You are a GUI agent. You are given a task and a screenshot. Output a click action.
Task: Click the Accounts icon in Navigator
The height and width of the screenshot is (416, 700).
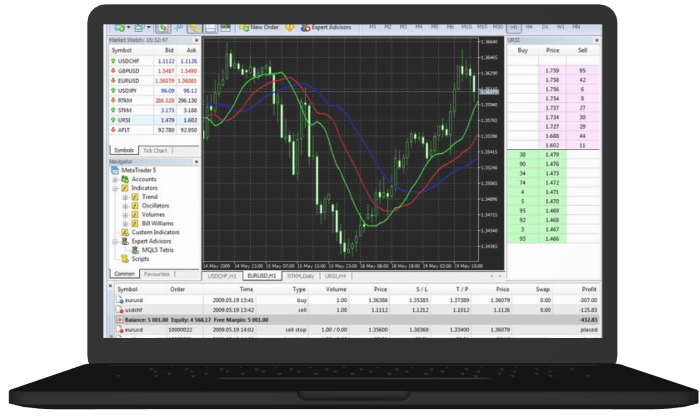125,179
